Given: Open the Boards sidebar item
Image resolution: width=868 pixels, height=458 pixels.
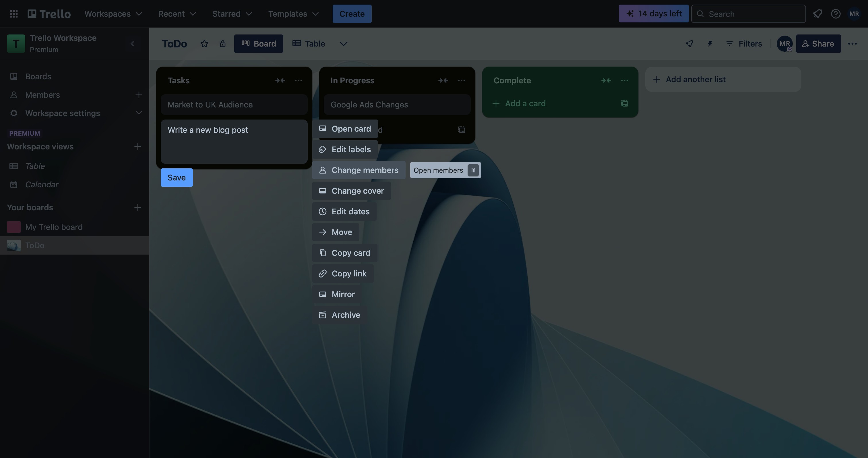Looking at the screenshot, I should point(74,76).
